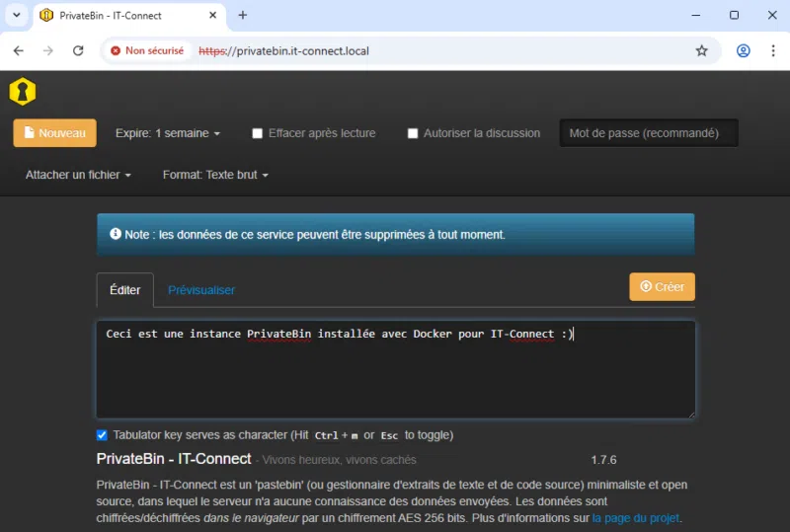Switch to the Prévisualiser tab
This screenshot has width=790, height=532.
[201, 290]
